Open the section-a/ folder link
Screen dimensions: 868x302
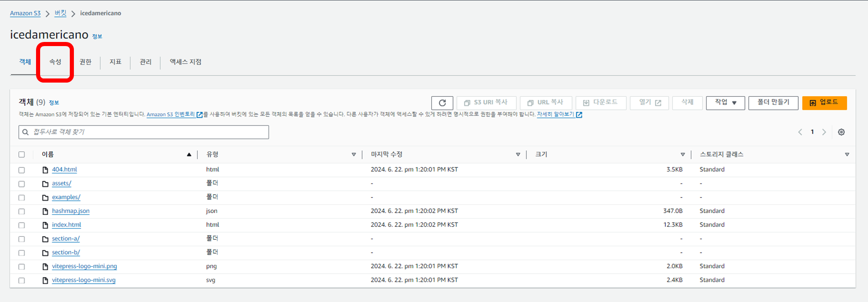pos(66,239)
